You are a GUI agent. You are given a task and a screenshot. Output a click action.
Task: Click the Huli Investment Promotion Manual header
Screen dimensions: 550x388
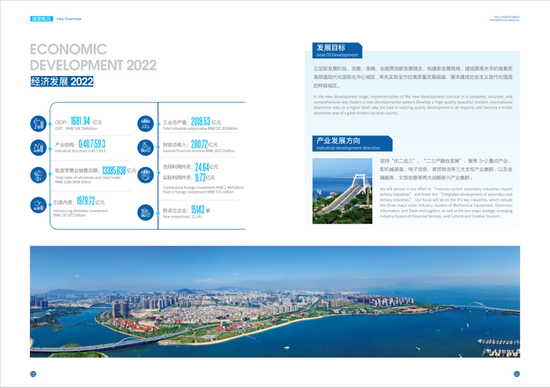click(505, 19)
